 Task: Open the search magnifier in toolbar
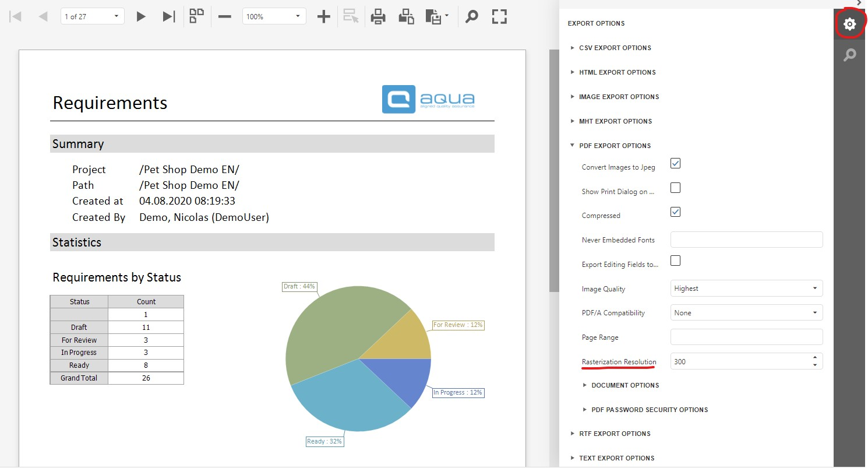(x=471, y=17)
